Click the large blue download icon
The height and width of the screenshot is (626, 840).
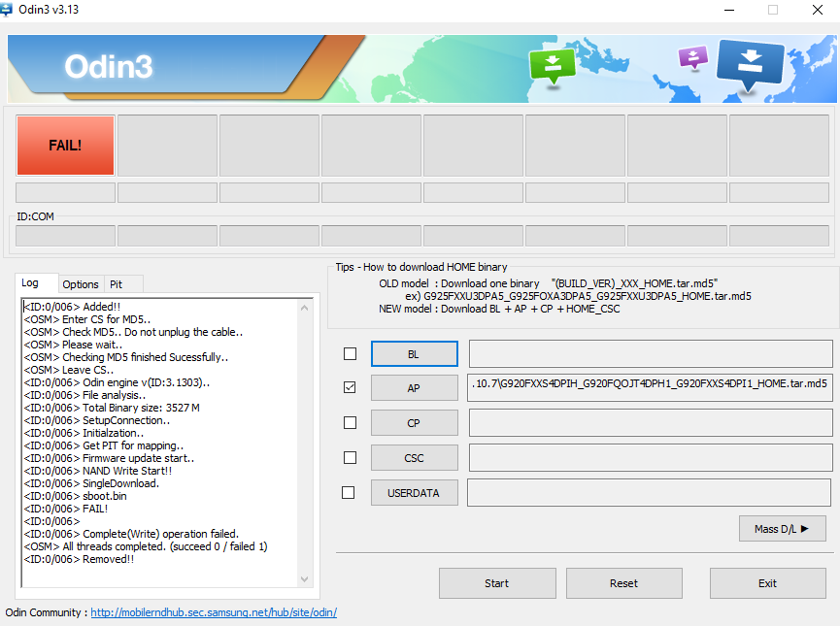[749, 63]
